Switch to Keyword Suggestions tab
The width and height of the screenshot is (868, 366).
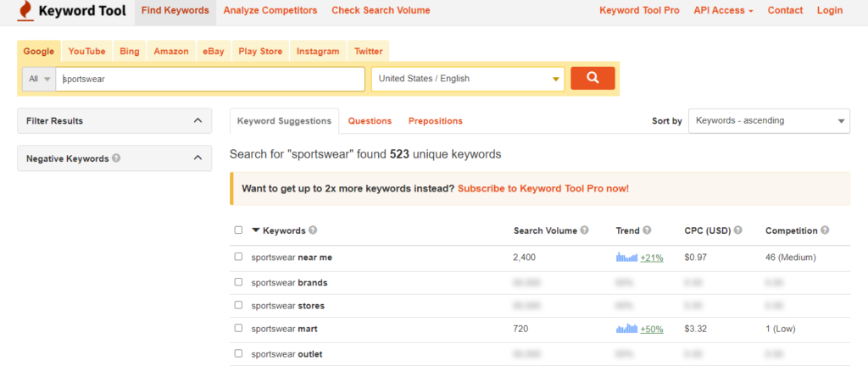click(285, 120)
